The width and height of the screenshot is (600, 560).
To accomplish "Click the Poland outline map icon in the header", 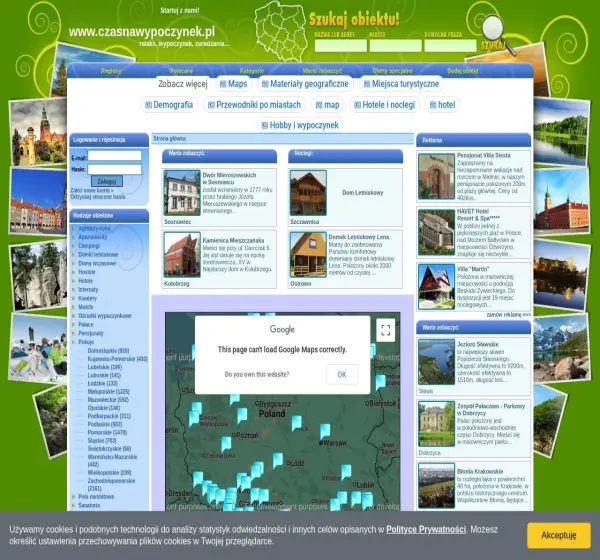I will click(x=281, y=31).
